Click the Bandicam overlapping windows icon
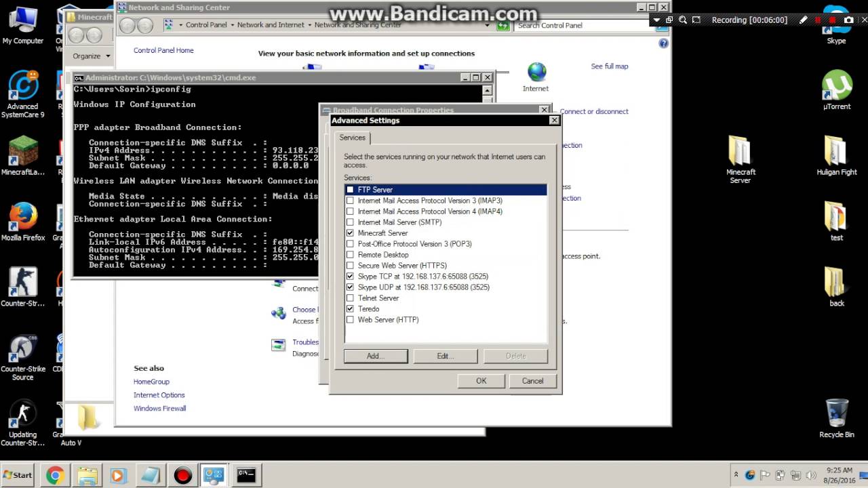This screenshot has width=868, height=488. click(x=669, y=20)
